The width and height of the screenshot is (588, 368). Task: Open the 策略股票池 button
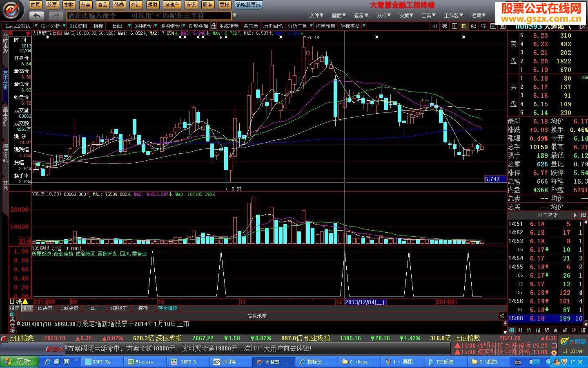tap(248, 5)
